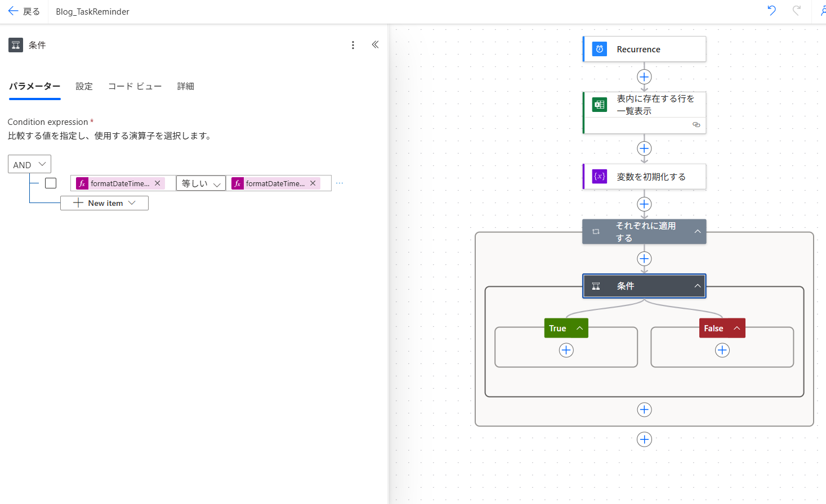Open the three-dot menu of the 条件 panel

(x=353, y=45)
